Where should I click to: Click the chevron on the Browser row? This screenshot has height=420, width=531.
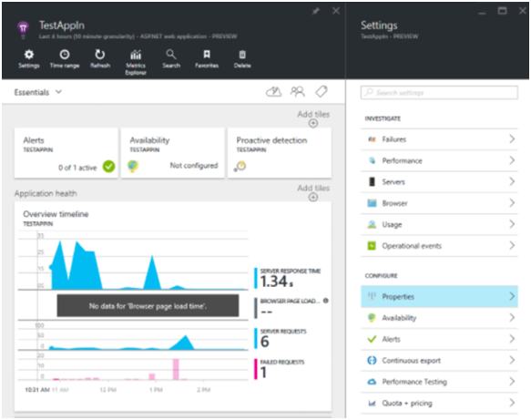pos(512,203)
